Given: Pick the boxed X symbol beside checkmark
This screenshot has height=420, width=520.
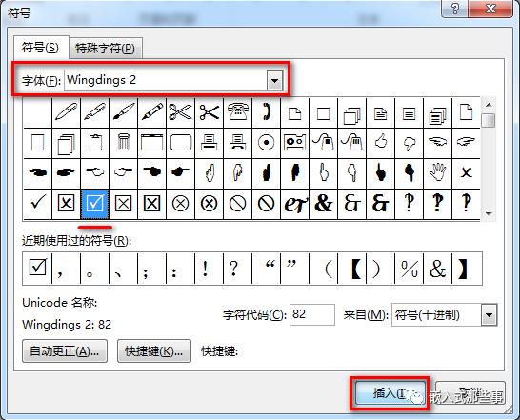Looking at the screenshot, I should coord(67,204).
